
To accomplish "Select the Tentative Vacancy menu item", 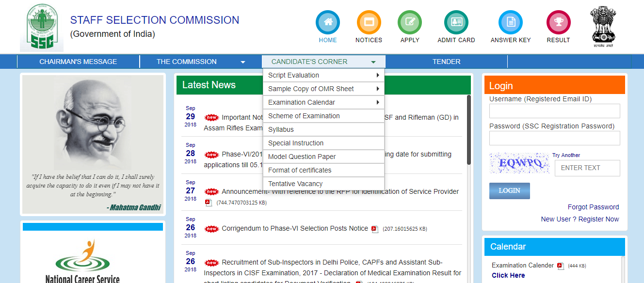I will point(323,184).
